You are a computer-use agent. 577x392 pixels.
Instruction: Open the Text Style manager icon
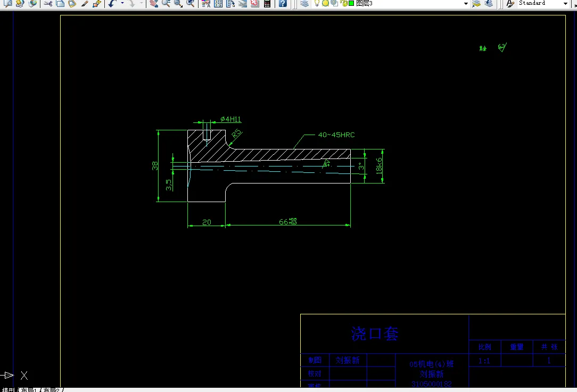coord(510,4)
